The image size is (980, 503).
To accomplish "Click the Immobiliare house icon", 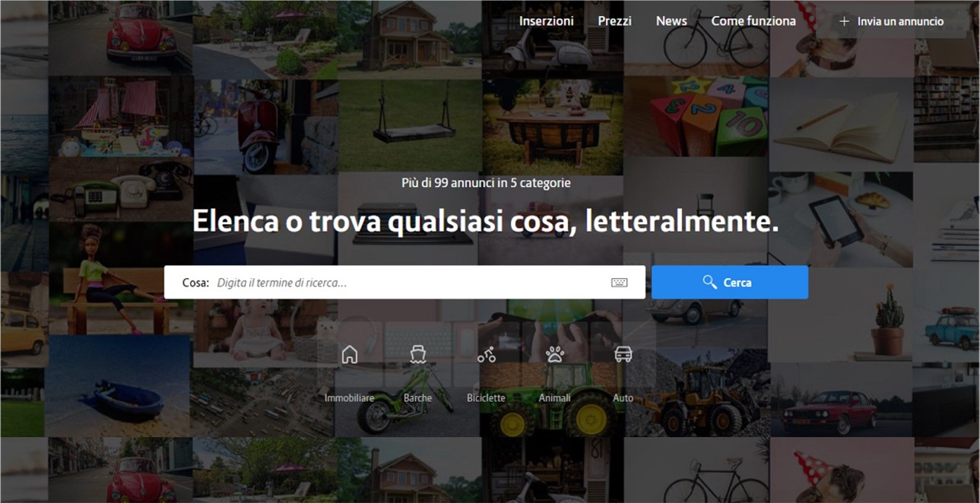I will point(350,354).
